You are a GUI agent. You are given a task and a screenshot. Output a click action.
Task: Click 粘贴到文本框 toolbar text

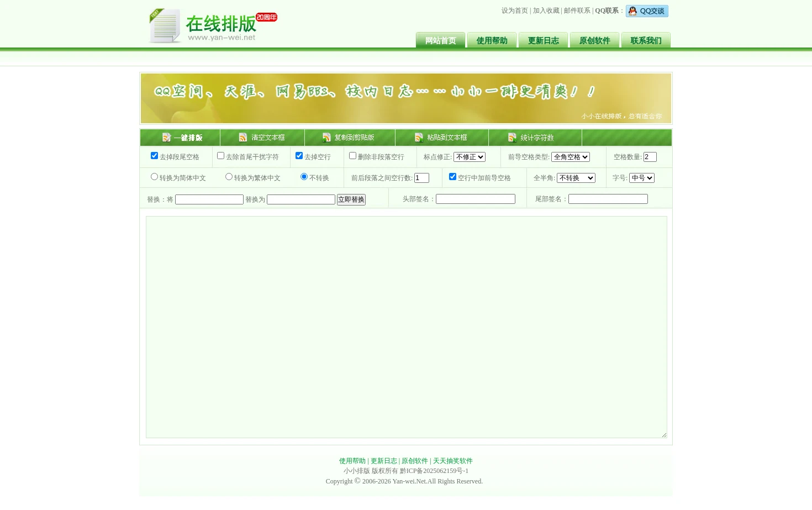pyautogui.click(x=447, y=138)
